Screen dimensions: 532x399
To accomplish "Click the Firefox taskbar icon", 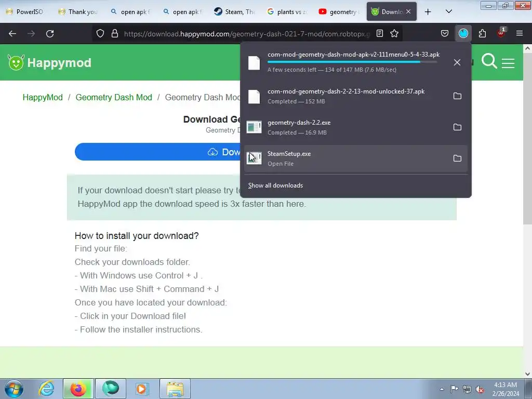I will tap(78, 389).
